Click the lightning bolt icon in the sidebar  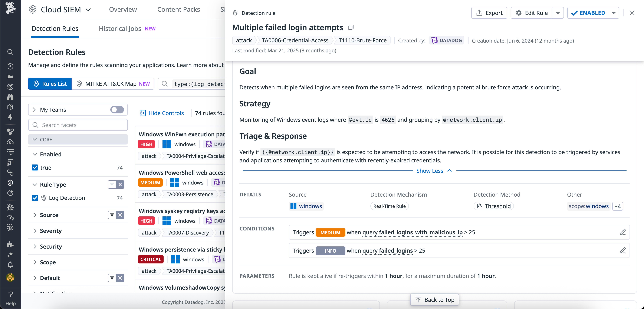(x=10, y=117)
